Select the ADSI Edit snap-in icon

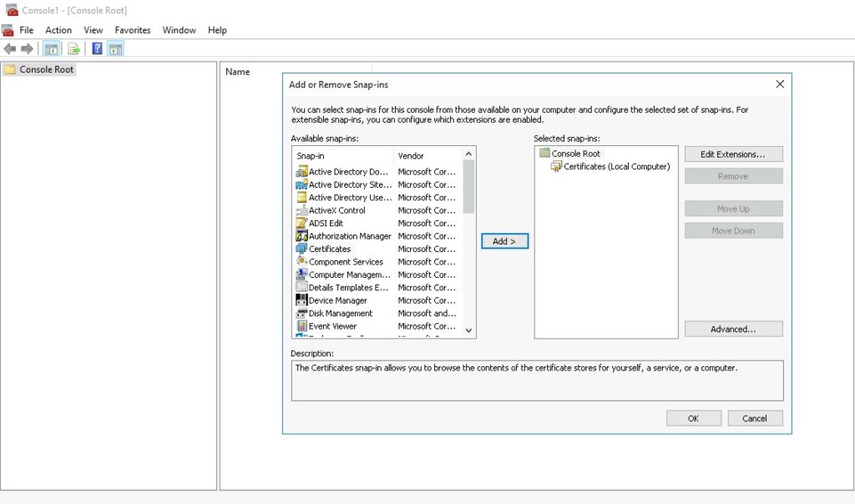click(x=301, y=224)
